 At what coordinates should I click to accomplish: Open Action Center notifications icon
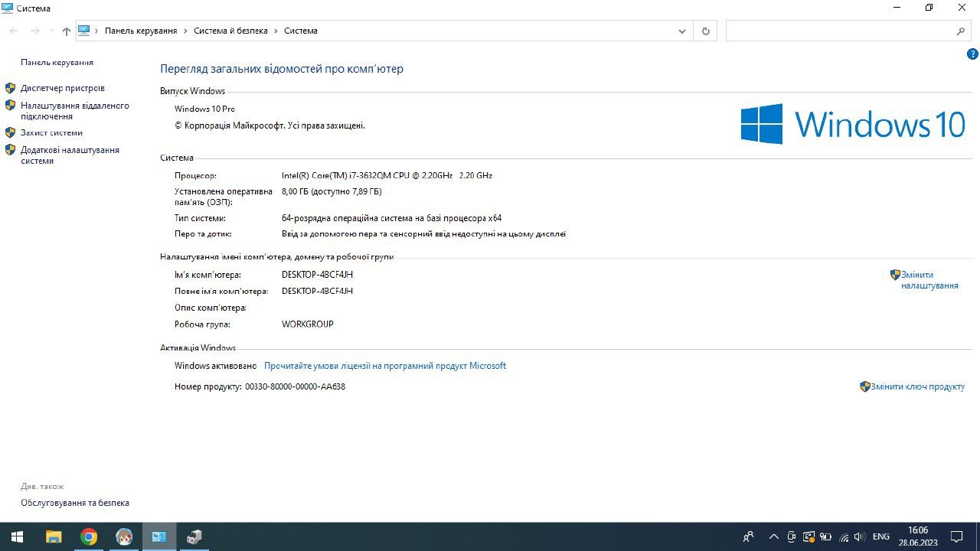coord(956,536)
